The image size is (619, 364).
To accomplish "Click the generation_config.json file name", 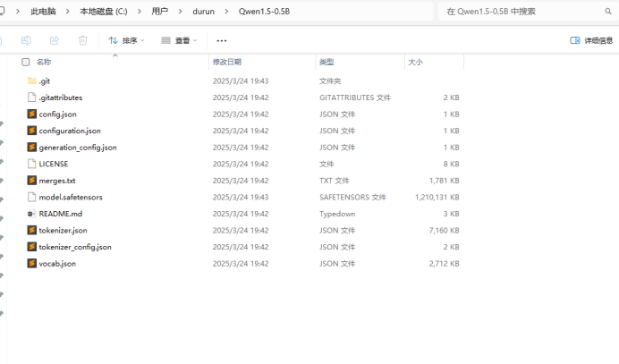I will click(78, 148).
